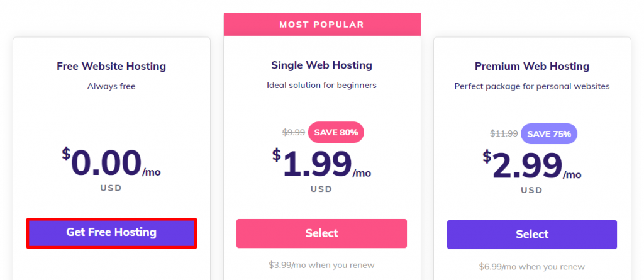Image resolution: width=644 pixels, height=280 pixels.
Task: Select the Single Web Hosting plan button
Action: click(x=321, y=233)
